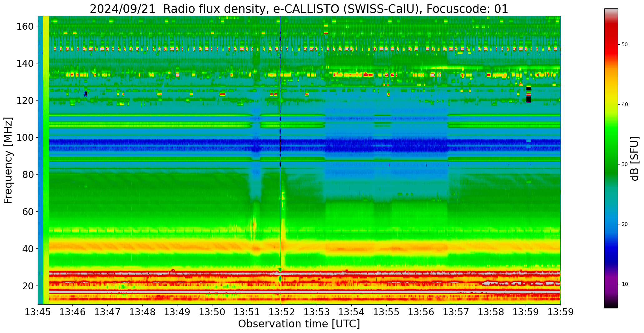Click the 13:46 time tick label
Screen dimensions: 644x333
tap(73, 312)
